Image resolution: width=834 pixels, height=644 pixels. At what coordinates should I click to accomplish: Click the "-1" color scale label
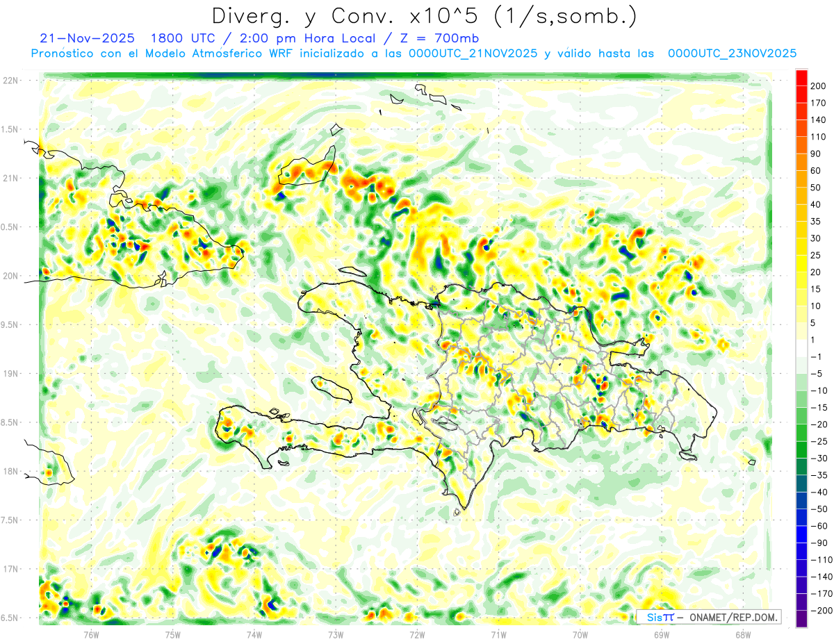816,357
